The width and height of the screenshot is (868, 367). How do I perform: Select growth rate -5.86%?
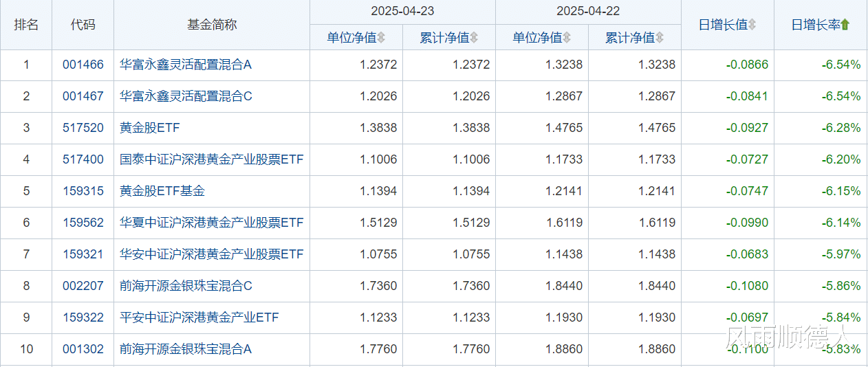841,286
